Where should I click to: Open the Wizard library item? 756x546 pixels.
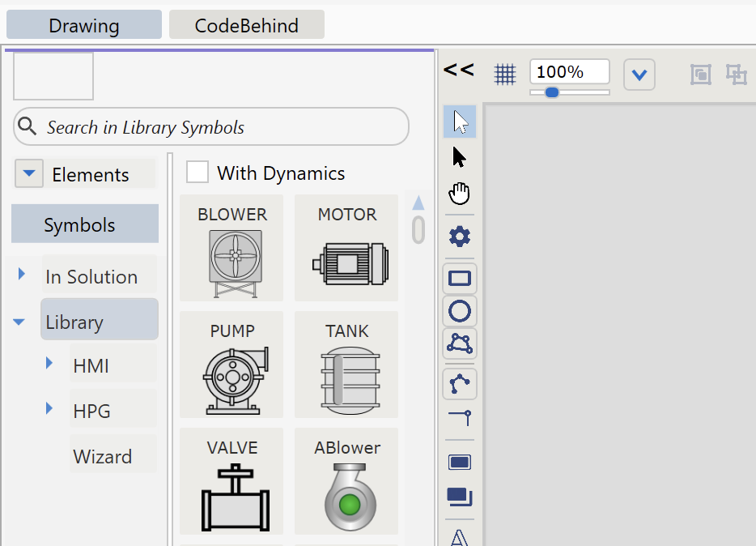(x=103, y=456)
